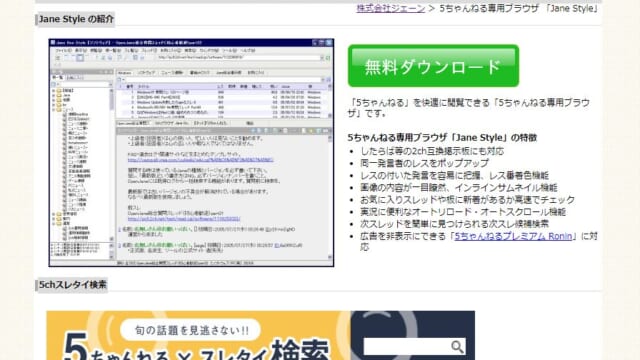Click Jane Style title bar app icon

tap(52, 42)
